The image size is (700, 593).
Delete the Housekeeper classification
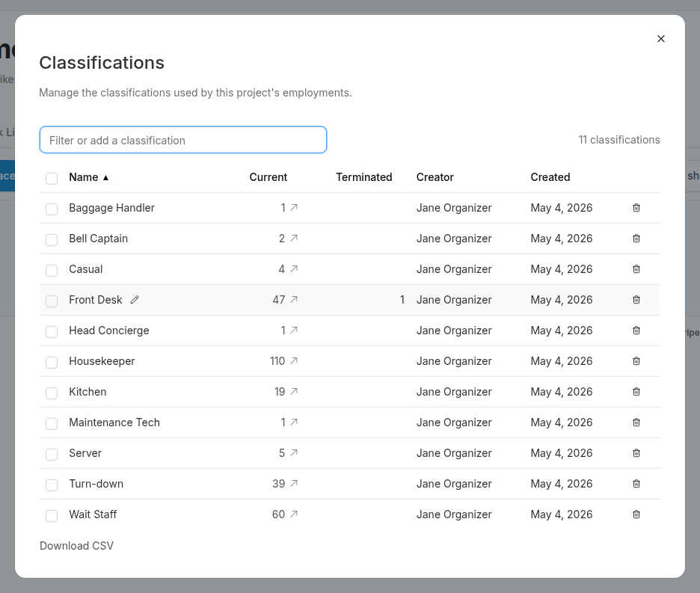[x=636, y=360]
